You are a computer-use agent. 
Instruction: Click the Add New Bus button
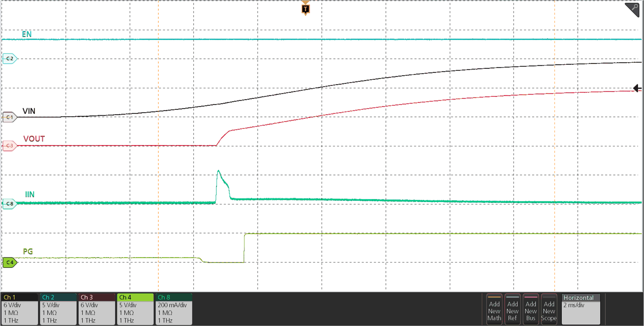(x=531, y=309)
